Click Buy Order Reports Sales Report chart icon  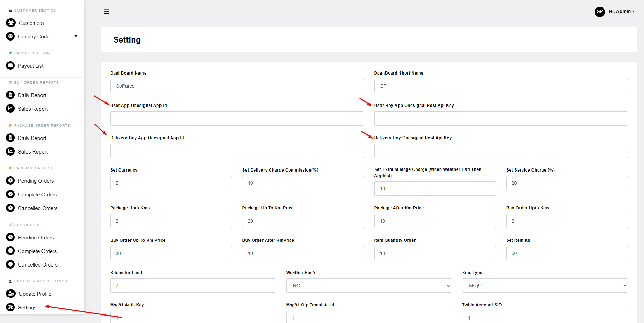coord(11,109)
